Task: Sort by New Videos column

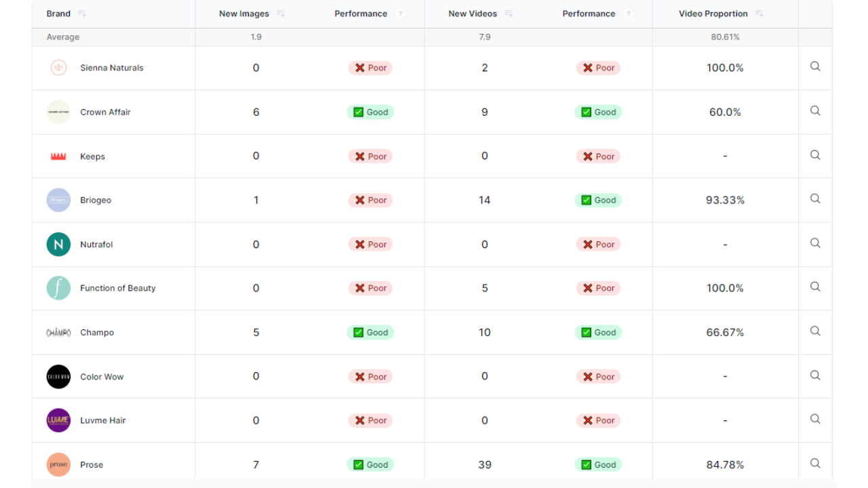Action: pos(509,14)
